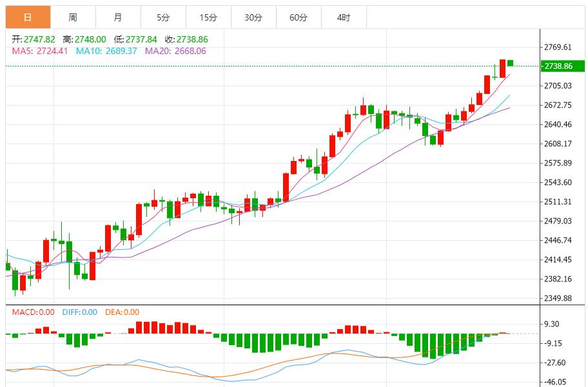Switch chart to the 60分 tab

(299, 17)
